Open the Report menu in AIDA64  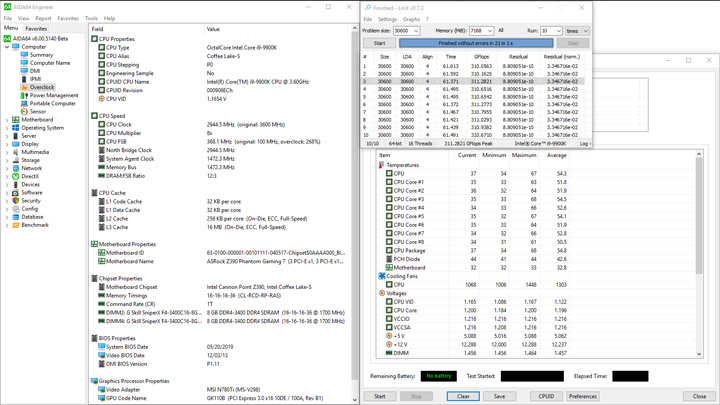(43, 18)
